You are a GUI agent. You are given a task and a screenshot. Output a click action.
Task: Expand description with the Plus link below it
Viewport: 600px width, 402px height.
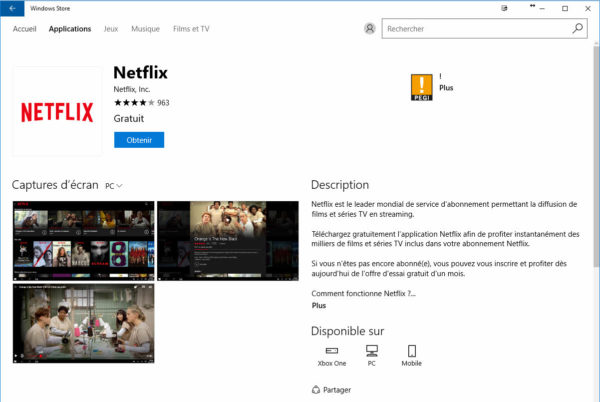tap(319, 306)
